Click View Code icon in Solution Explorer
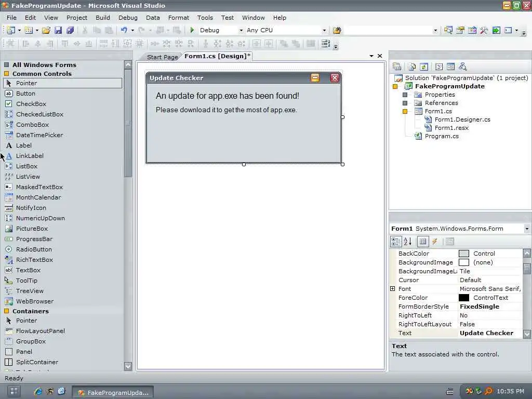This screenshot has height=399, width=532. coord(439,67)
